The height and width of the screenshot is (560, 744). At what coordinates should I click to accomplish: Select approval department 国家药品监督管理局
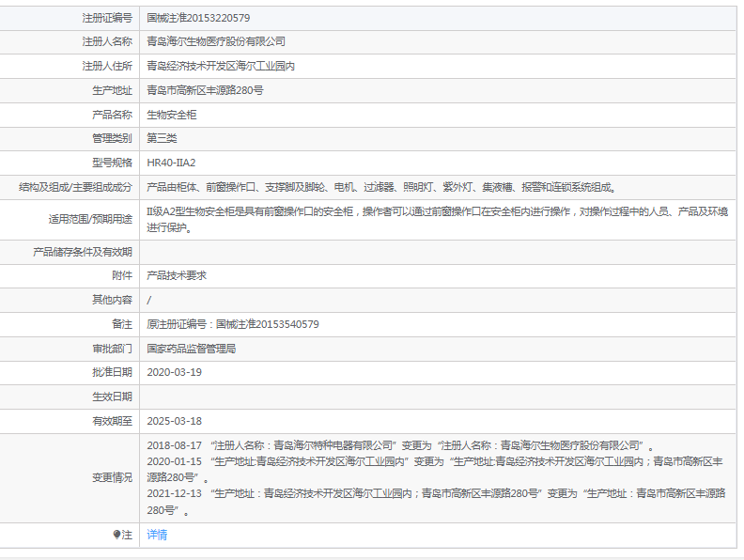coord(192,349)
